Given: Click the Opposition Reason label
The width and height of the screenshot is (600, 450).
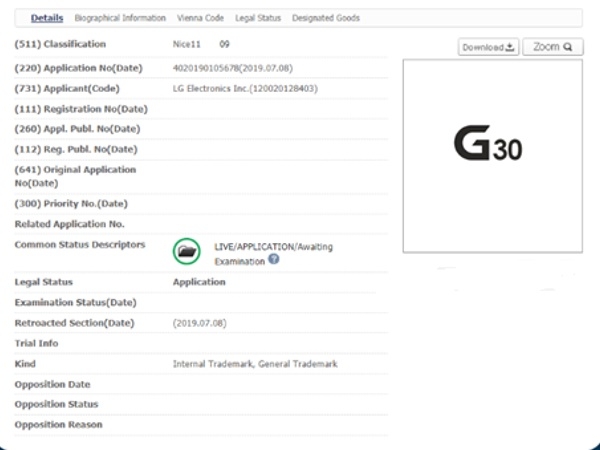Looking at the screenshot, I should click(x=58, y=425).
